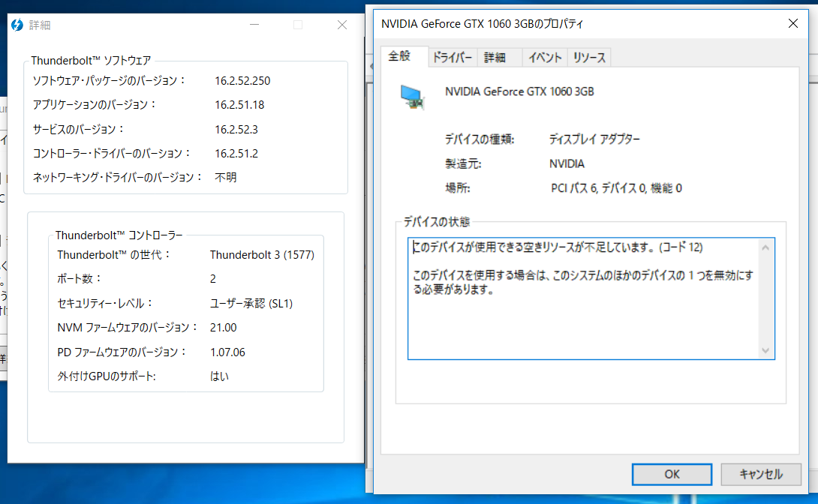Click the Thunderbolt™ コントローラー group heading
The image size is (818, 504).
click(119, 235)
